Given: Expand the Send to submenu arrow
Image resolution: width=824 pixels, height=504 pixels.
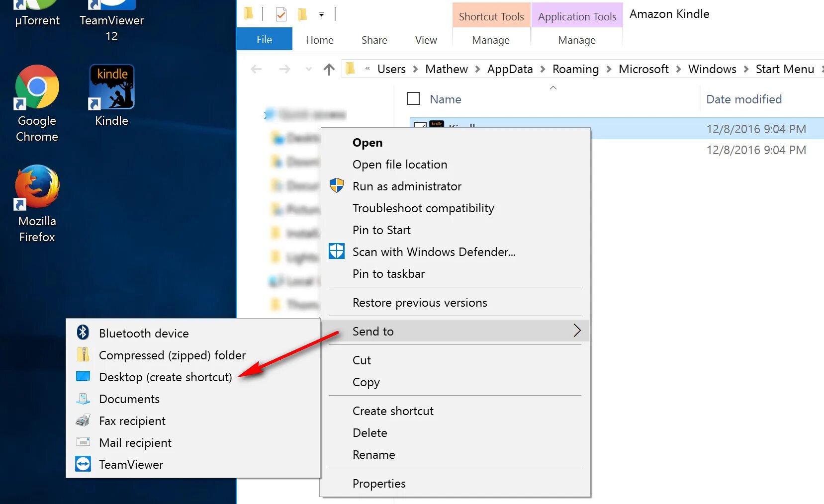Looking at the screenshot, I should 577,331.
